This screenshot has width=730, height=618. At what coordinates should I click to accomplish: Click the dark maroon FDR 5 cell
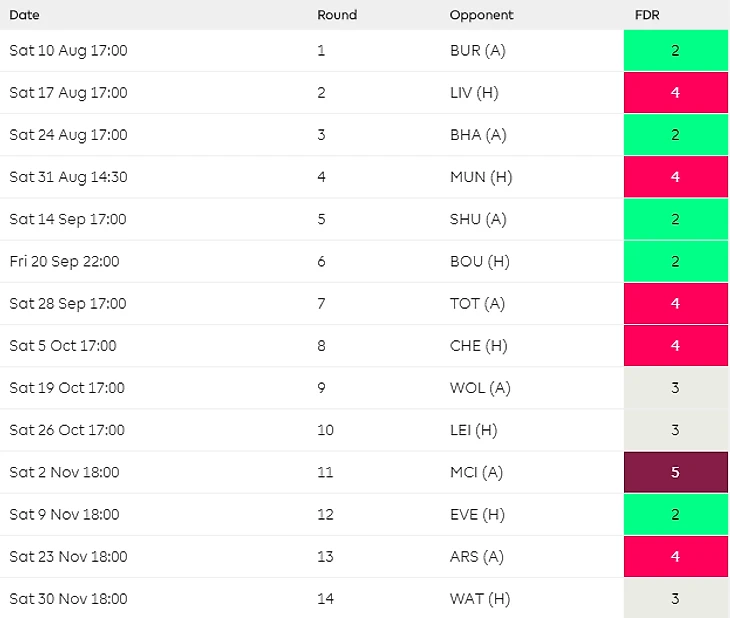tap(675, 472)
